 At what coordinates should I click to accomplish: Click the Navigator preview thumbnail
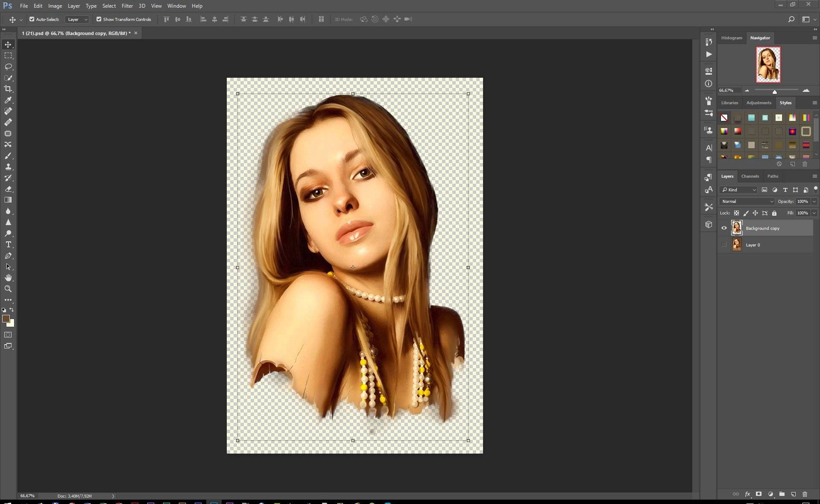768,64
